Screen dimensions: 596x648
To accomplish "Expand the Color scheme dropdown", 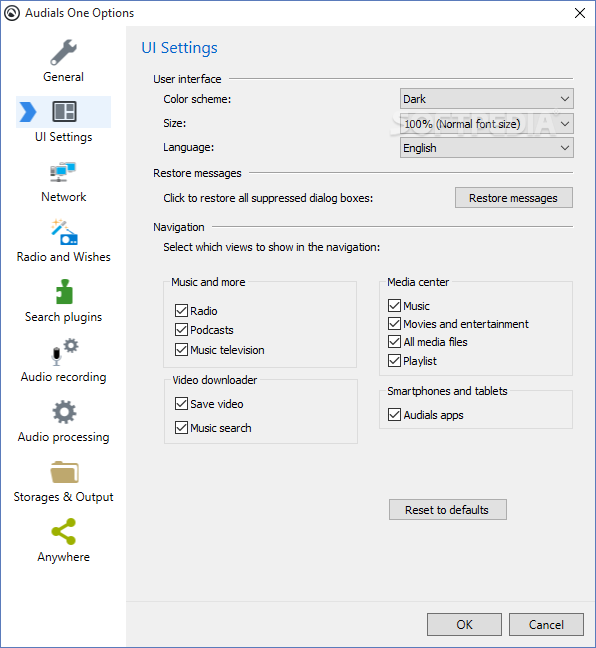I will pos(486,99).
